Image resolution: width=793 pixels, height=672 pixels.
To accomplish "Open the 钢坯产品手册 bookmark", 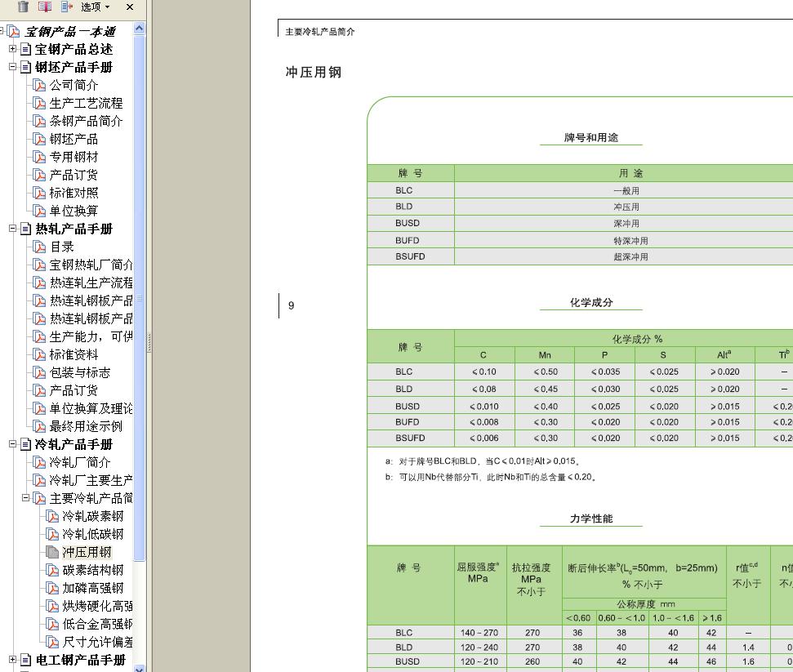I will coord(74,67).
